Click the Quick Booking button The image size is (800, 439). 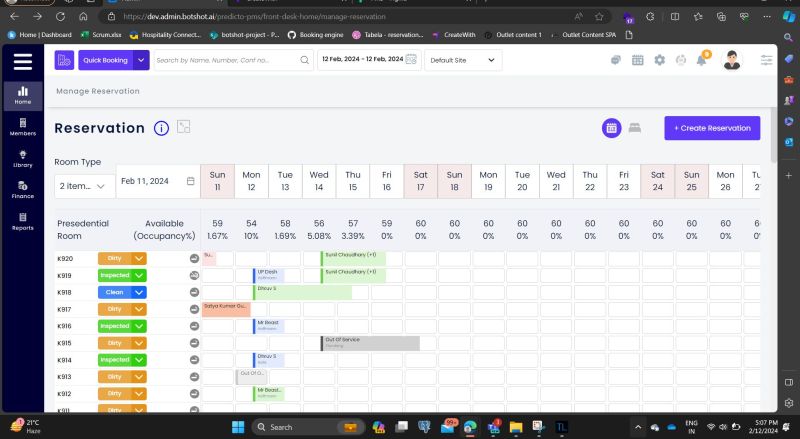pos(105,60)
